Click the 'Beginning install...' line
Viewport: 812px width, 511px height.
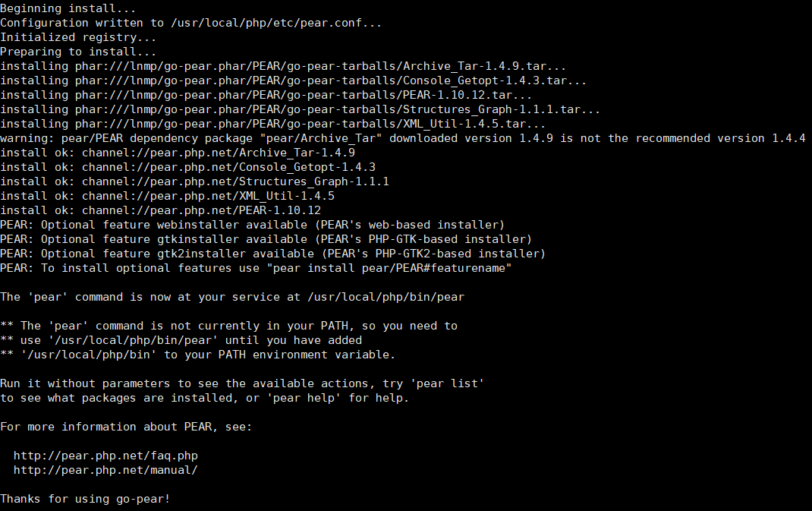point(68,9)
